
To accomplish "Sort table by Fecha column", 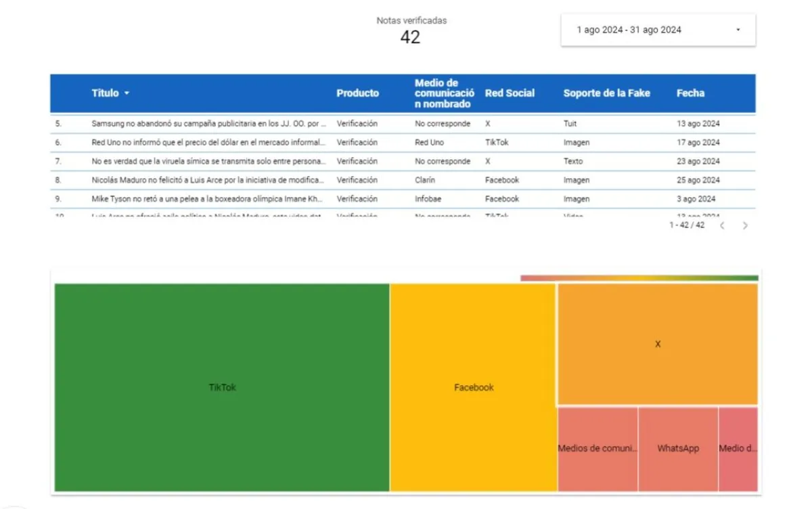I will [690, 93].
